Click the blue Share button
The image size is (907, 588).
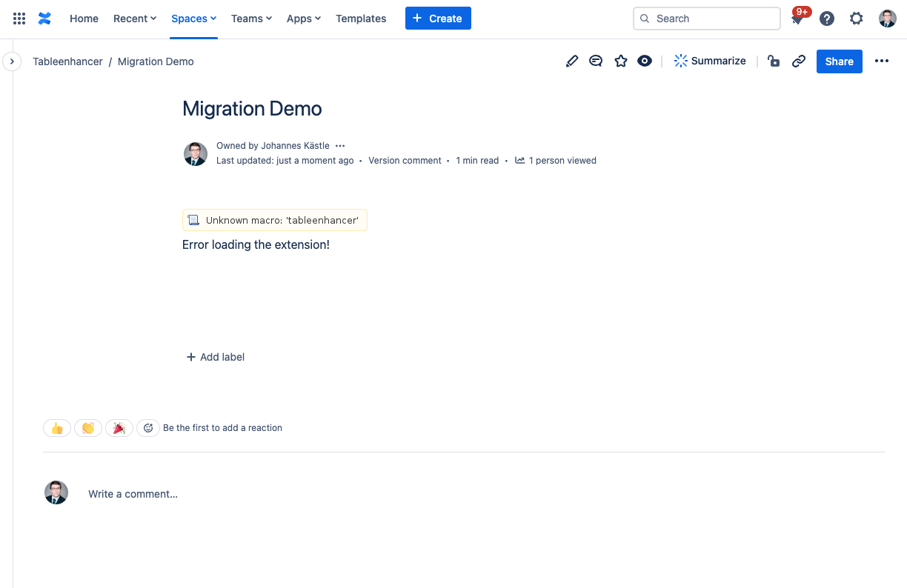pyautogui.click(x=839, y=61)
